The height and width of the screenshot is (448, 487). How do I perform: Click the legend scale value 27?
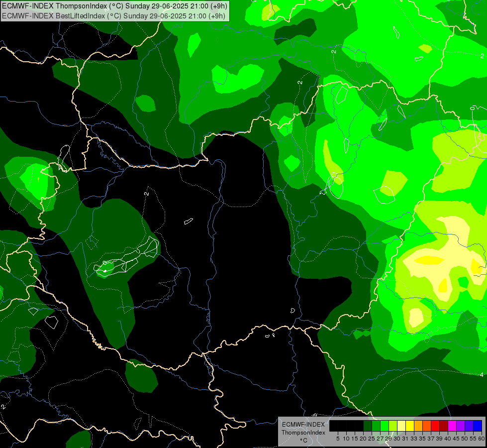pyautogui.click(x=380, y=439)
